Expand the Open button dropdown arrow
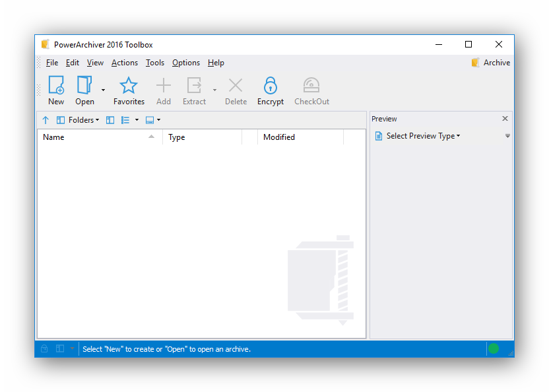This screenshot has height=392, width=549. tap(104, 90)
